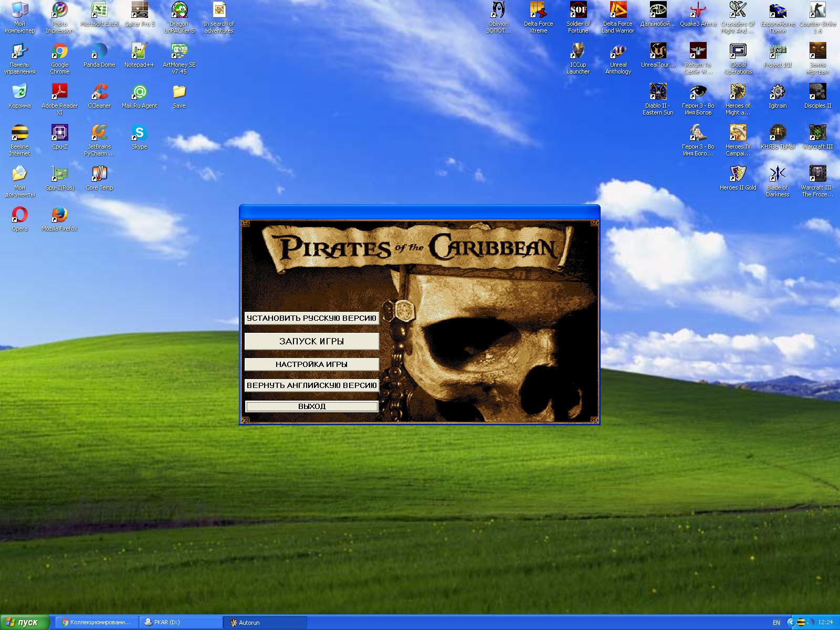
Task: Select the Delta Force Xtreme icon
Action: pos(538,18)
